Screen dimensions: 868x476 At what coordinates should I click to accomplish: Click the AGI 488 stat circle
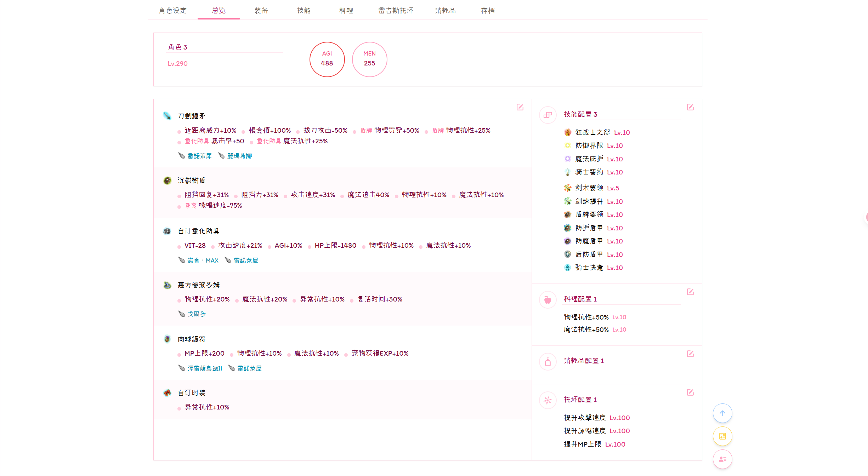point(327,59)
